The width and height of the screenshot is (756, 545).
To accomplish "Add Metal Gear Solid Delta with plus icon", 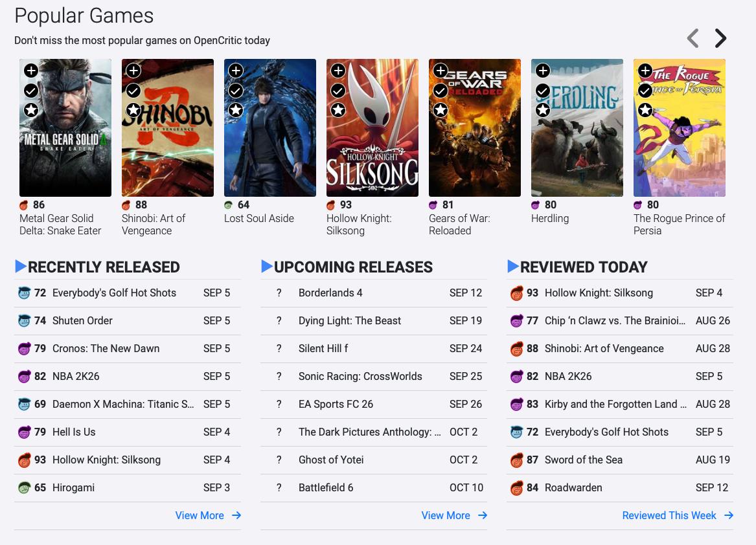I will [x=31, y=71].
